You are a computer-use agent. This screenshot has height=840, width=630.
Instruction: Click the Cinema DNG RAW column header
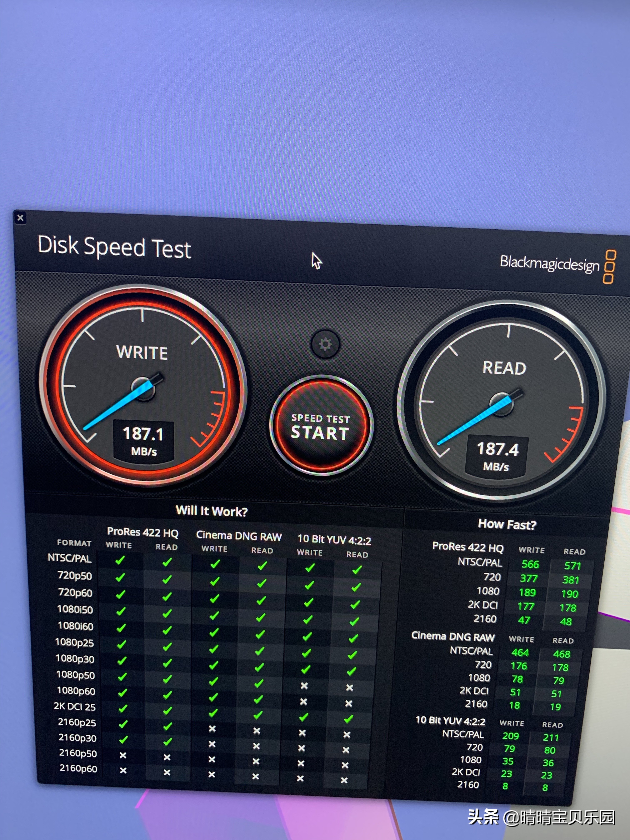click(x=239, y=536)
